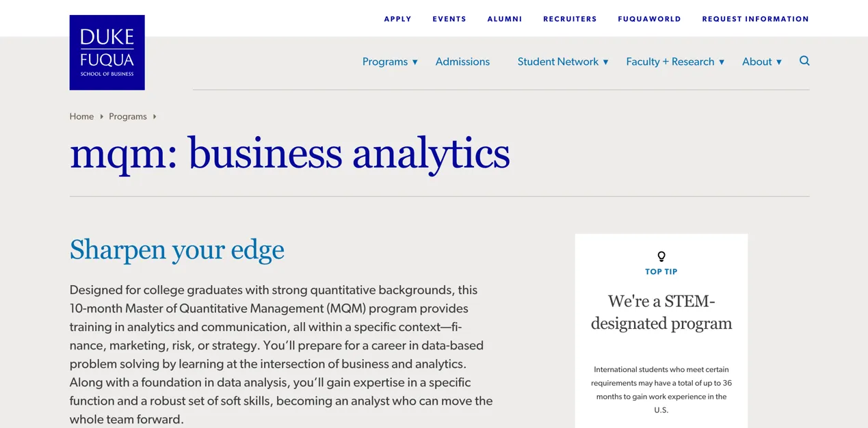This screenshot has height=428, width=868.
Task: Click the Duke Fuqua logo
Action: pos(107,53)
